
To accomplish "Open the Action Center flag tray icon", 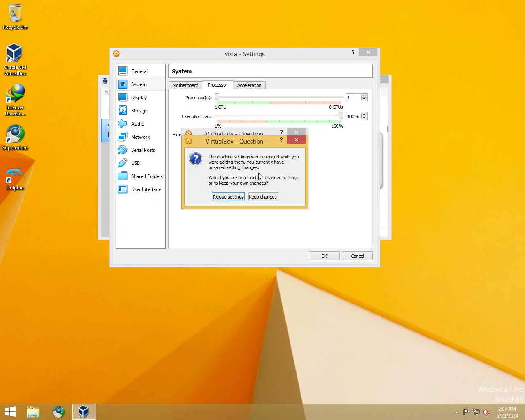I will pyautogui.click(x=467, y=412).
